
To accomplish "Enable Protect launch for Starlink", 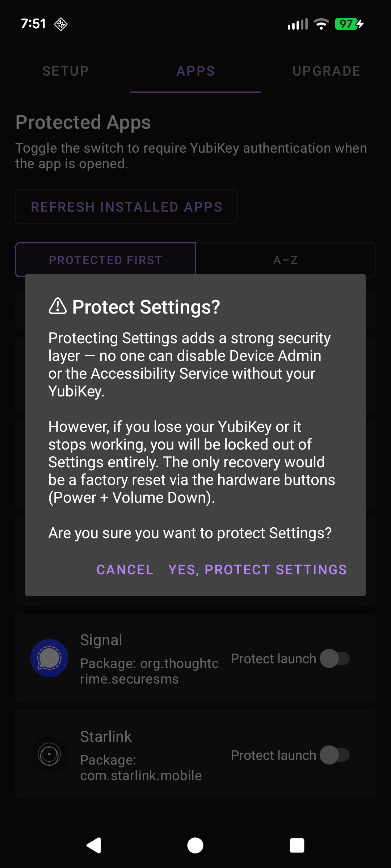I will 334,756.
